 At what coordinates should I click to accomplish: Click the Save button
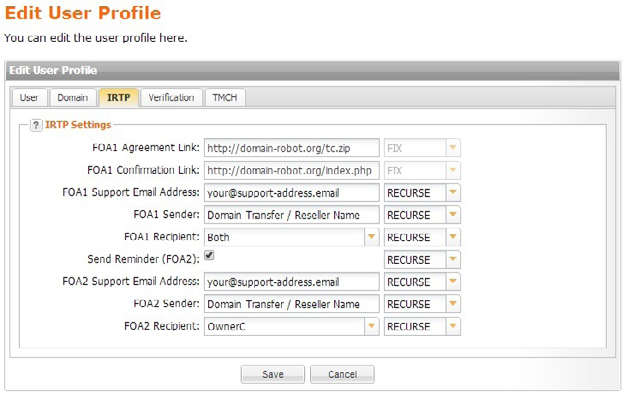point(273,374)
